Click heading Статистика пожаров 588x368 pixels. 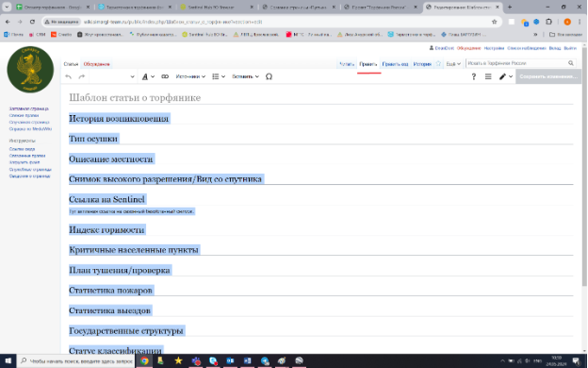tap(110, 291)
